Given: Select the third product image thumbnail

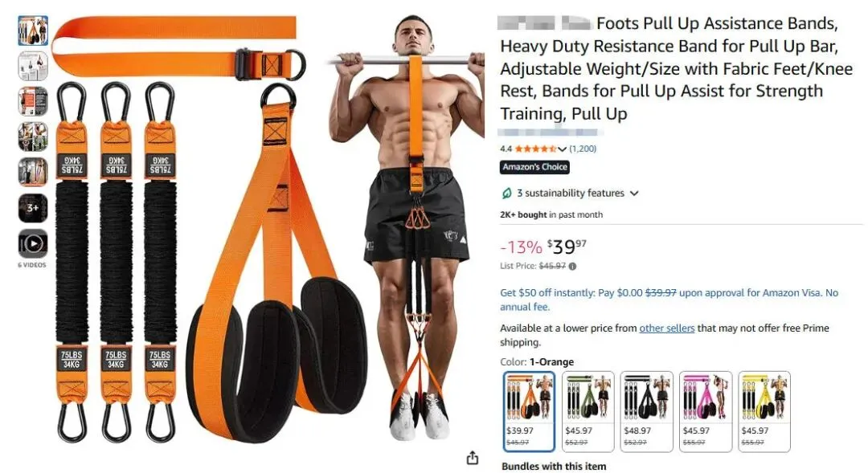Looking at the screenshot, I should pos(33,101).
